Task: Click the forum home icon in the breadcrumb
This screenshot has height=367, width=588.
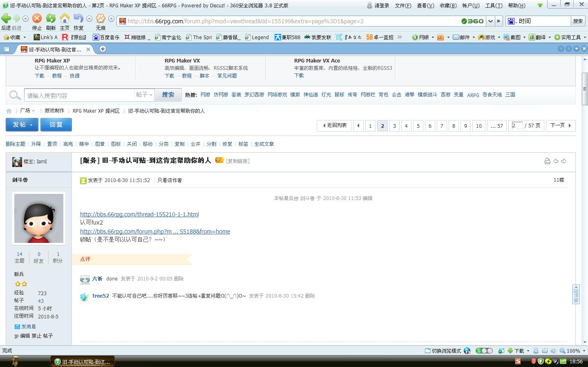Action: click(x=9, y=111)
